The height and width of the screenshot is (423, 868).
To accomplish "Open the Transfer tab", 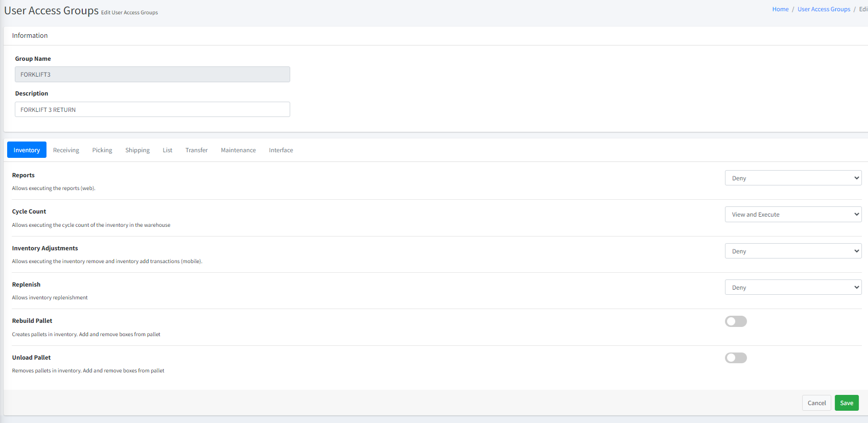I will tap(197, 150).
